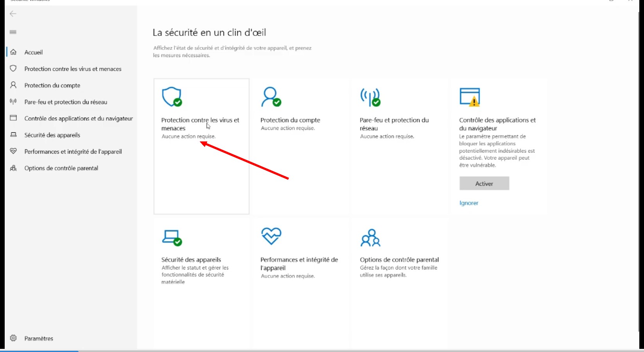Select Sécurité des appareils in sidebar

tap(52, 135)
